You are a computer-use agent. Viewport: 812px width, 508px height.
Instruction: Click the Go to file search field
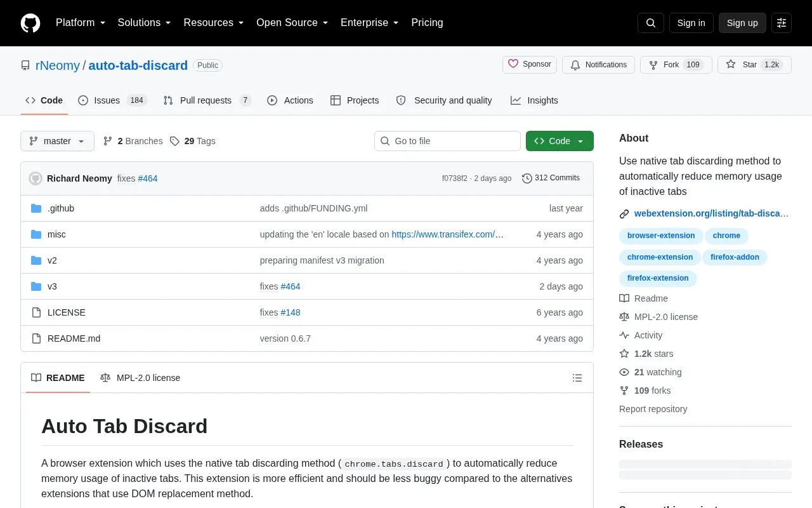pos(447,141)
